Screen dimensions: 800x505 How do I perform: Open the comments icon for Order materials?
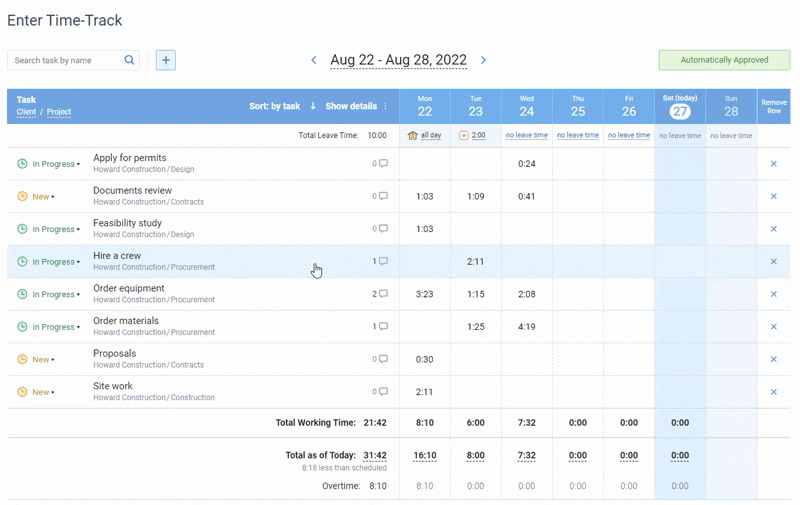click(x=383, y=326)
